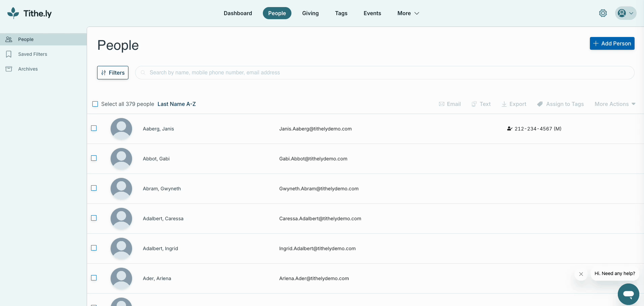Image resolution: width=644 pixels, height=306 pixels.
Task: Click the Tithe.ly logo
Action: coord(29,13)
